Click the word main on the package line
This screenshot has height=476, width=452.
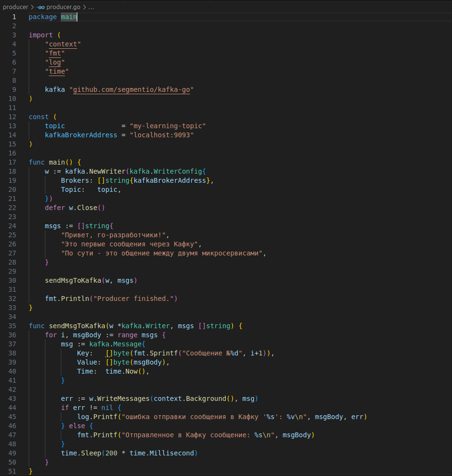(x=69, y=17)
